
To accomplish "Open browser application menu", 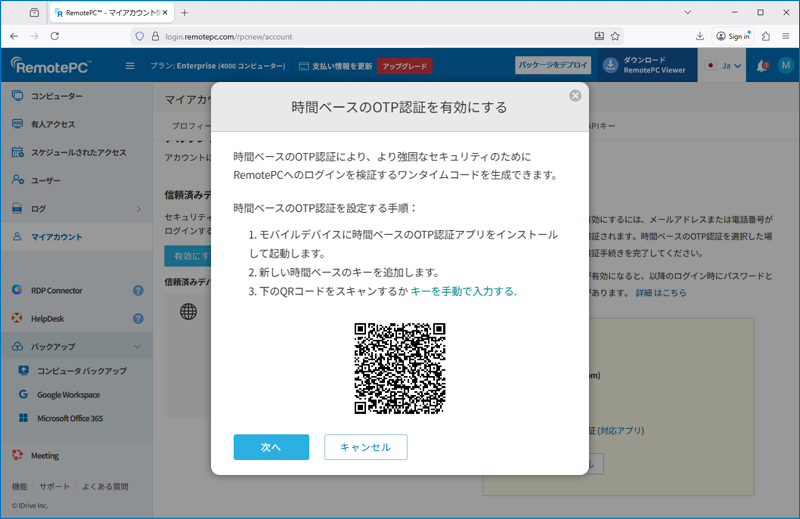I will (786, 36).
